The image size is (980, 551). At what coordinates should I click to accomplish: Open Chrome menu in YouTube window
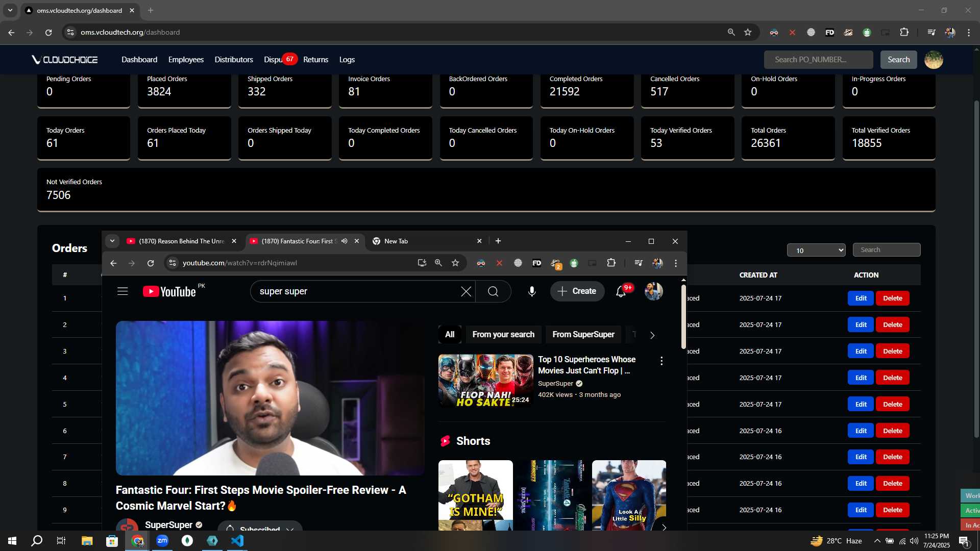pos(676,263)
